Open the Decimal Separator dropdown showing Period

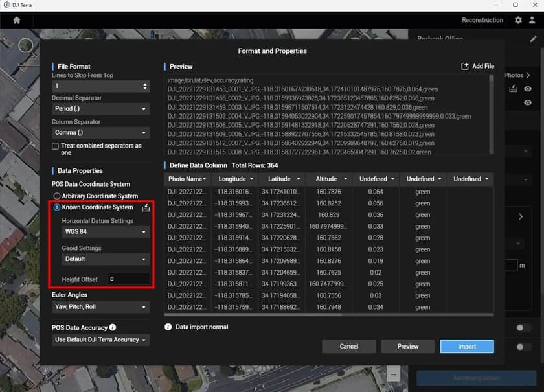point(100,108)
